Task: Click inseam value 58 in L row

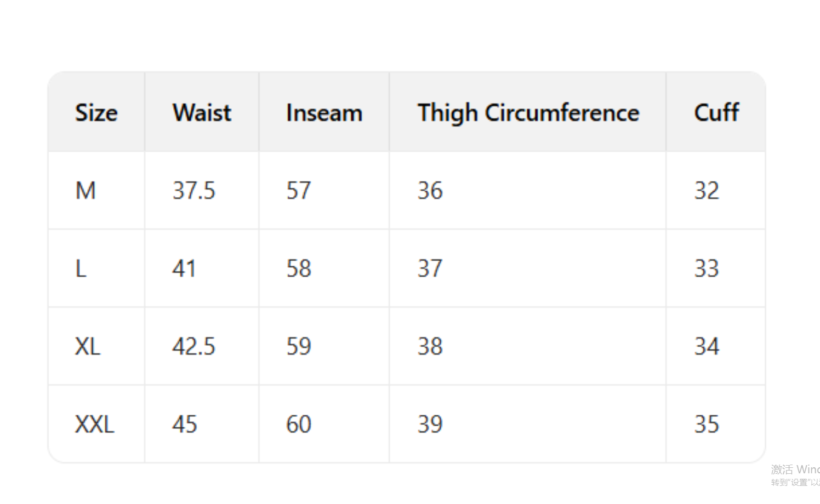Action: coord(298,268)
